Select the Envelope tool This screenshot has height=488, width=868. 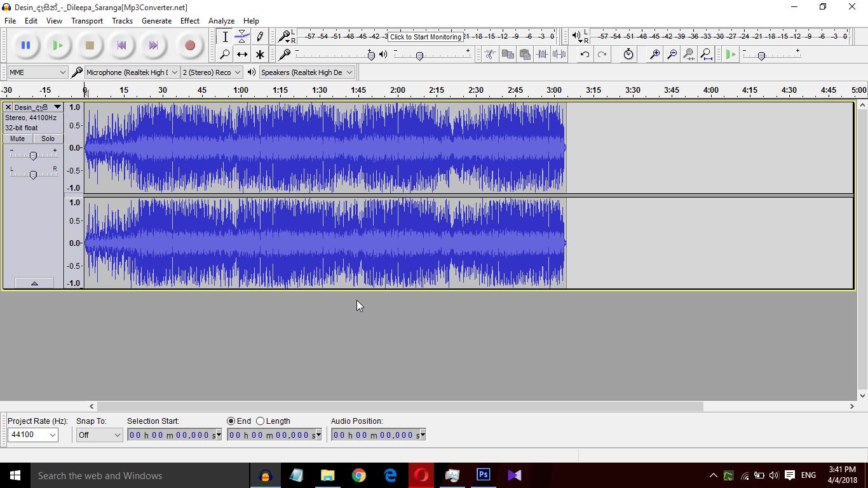[x=242, y=36]
